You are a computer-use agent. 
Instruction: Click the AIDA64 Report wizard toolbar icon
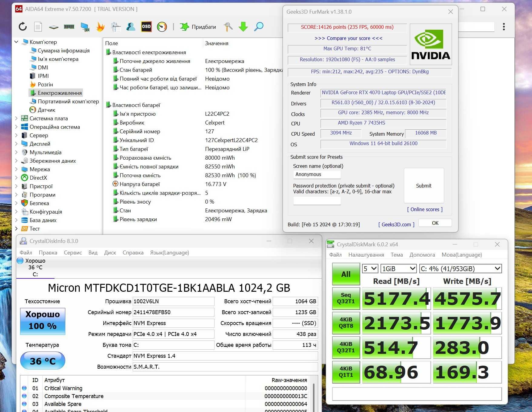[115, 27]
